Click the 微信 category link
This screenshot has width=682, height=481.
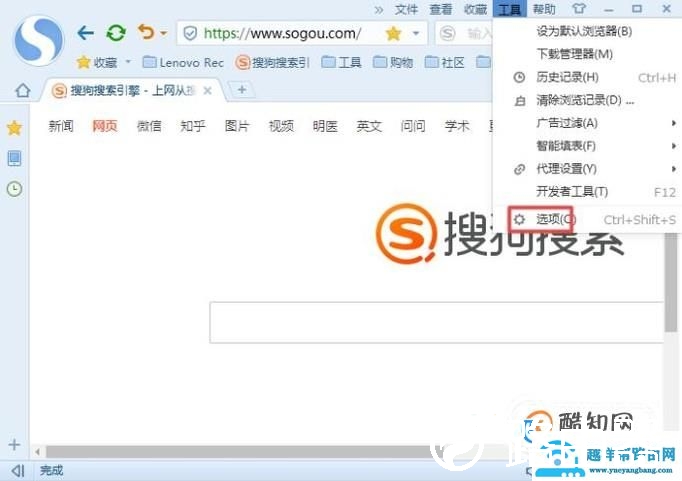point(149,126)
